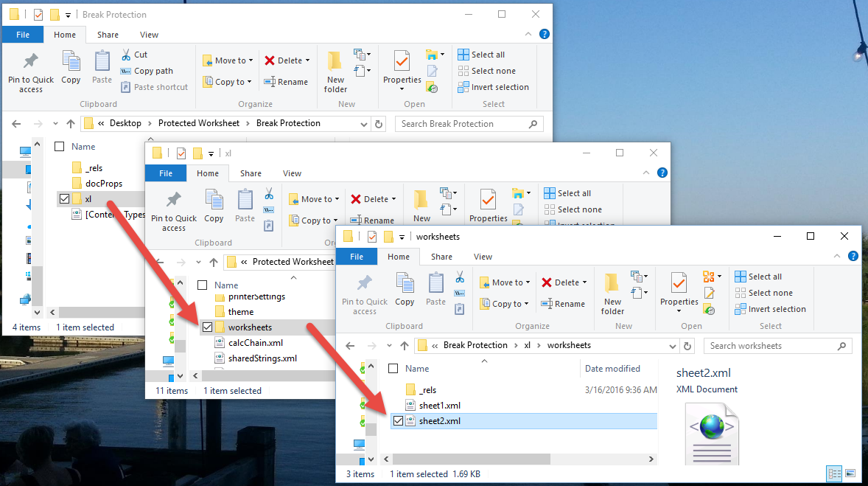The height and width of the screenshot is (486, 868).
Task: Click the Cut scissors icon in worksheets window
Action: (x=460, y=277)
